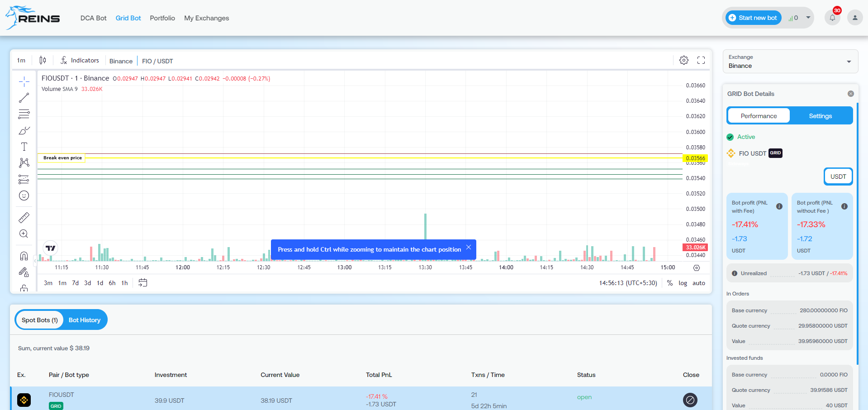
Task: Click the go to date calendar icon
Action: click(x=142, y=283)
